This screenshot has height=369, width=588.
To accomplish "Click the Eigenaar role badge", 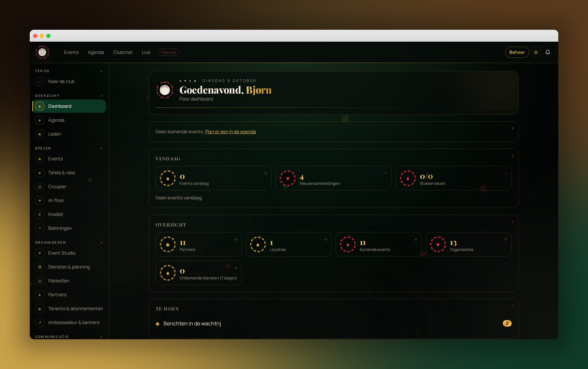I will pyautogui.click(x=169, y=52).
